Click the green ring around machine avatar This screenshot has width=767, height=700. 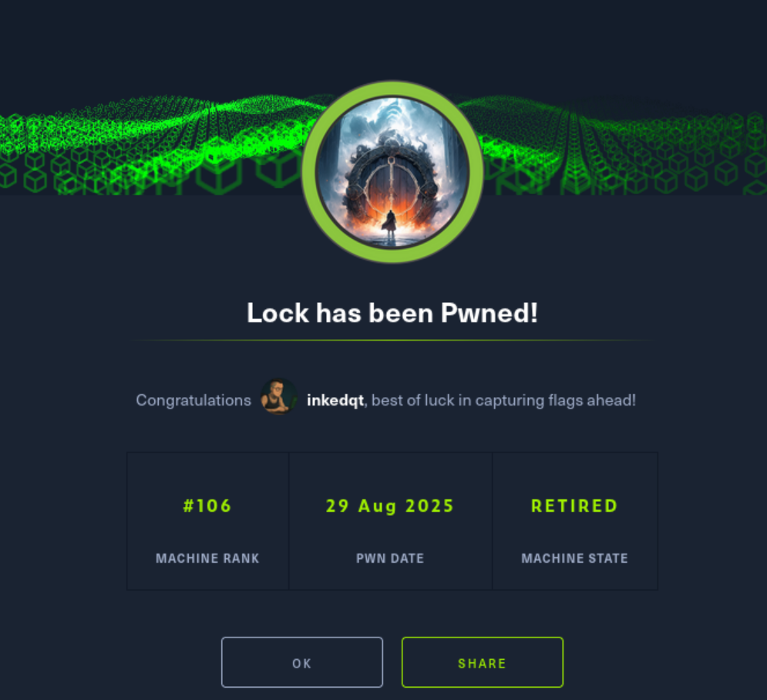pyautogui.click(x=310, y=172)
